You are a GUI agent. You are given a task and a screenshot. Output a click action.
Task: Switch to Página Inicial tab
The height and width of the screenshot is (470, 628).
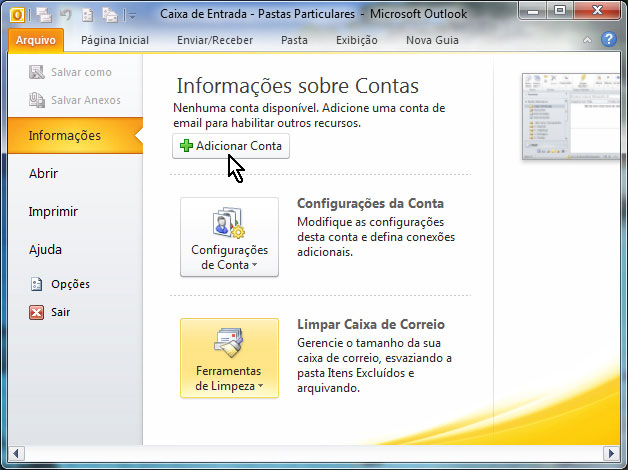click(115, 40)
